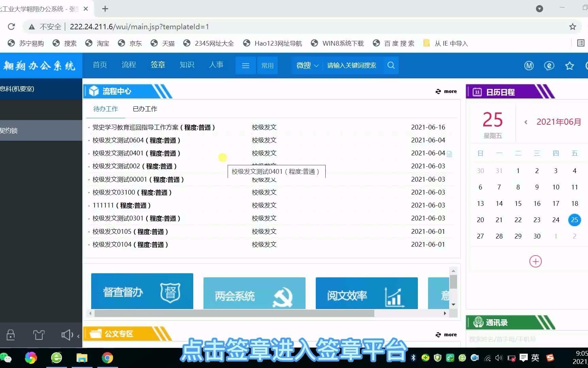Screen dimensions: 588x368
Task: Open WeChat from the taskbar
Action: [6, 358]
